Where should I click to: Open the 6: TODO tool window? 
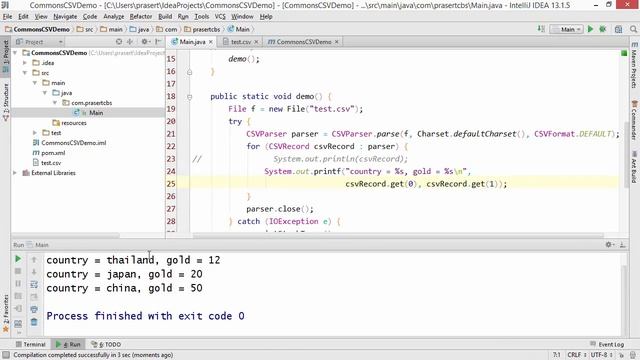point(106,344)
